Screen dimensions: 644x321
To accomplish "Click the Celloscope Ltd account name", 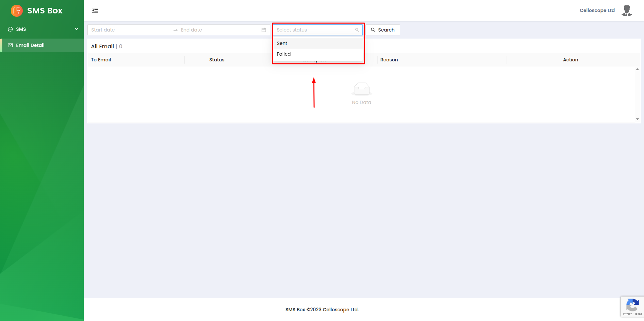I will 597,10.
